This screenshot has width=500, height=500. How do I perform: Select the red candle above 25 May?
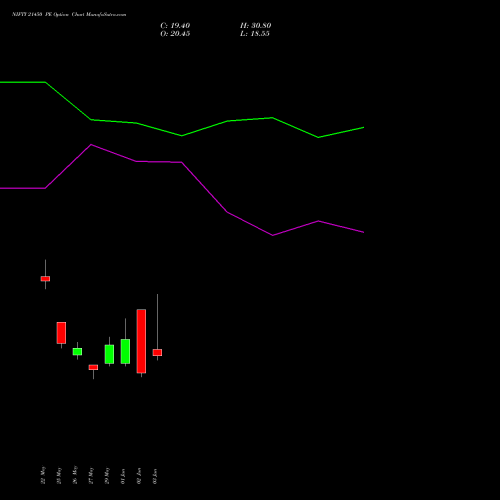(x=61, y=333)
